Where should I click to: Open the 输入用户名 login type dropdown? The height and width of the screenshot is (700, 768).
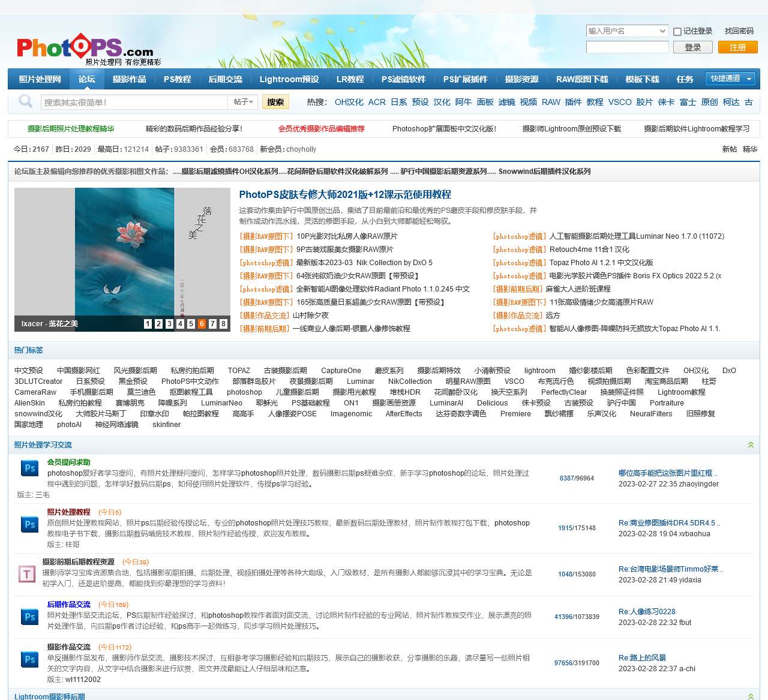point(627,31)
